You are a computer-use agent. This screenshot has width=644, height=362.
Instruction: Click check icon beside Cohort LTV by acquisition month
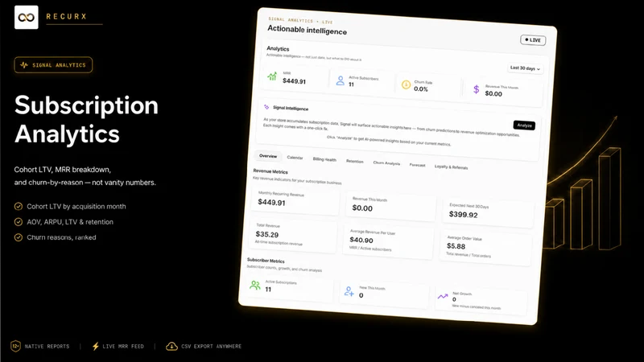(x=19, y=206)
